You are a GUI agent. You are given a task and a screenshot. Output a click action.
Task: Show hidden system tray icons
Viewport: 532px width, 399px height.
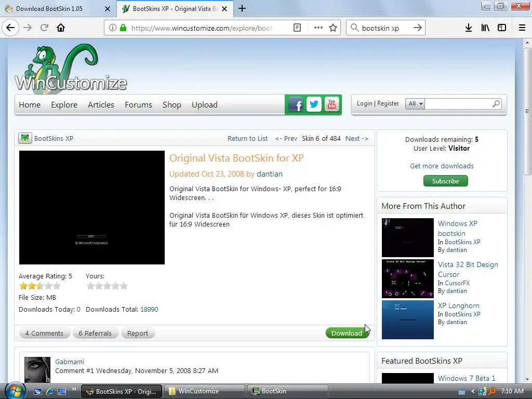[x=473, y=391]
